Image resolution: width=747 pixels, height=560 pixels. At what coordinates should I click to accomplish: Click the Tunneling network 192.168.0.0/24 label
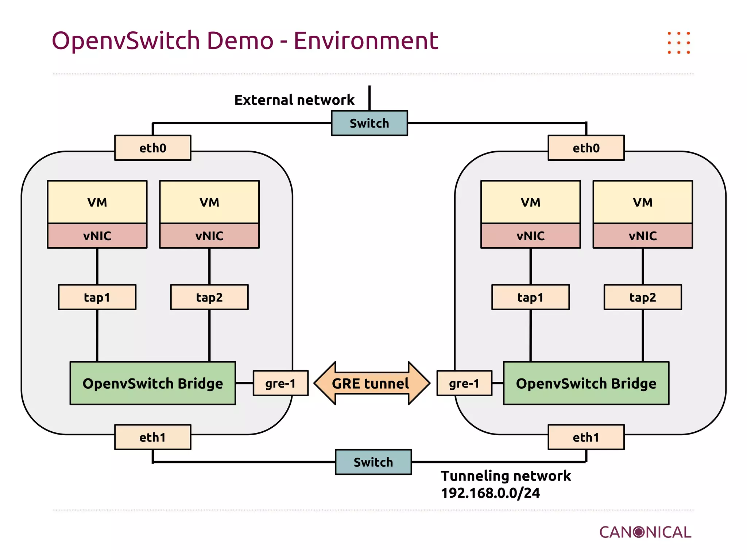(x=505, y=484)
